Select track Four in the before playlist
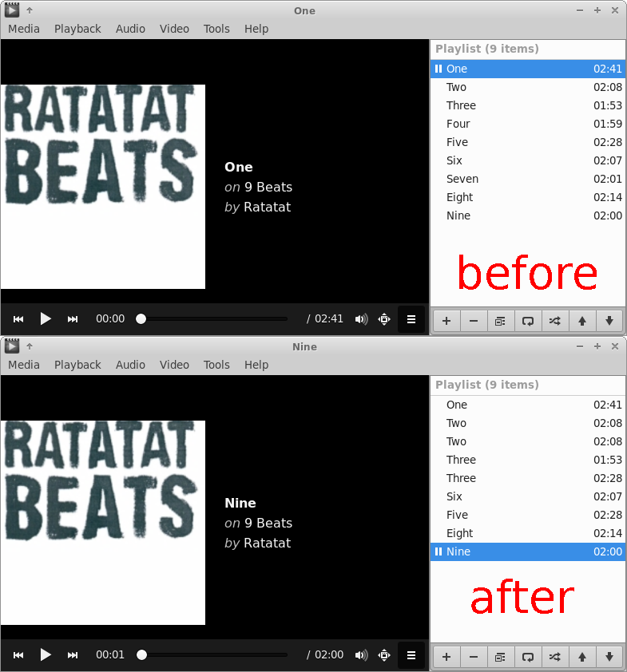 click(527, 124)
